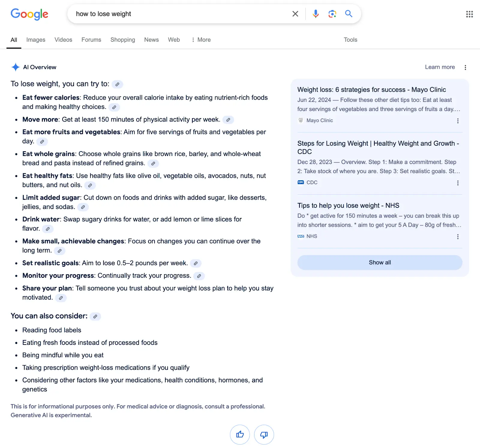Open Google Lens image search icon

click(x=332, y=14)
